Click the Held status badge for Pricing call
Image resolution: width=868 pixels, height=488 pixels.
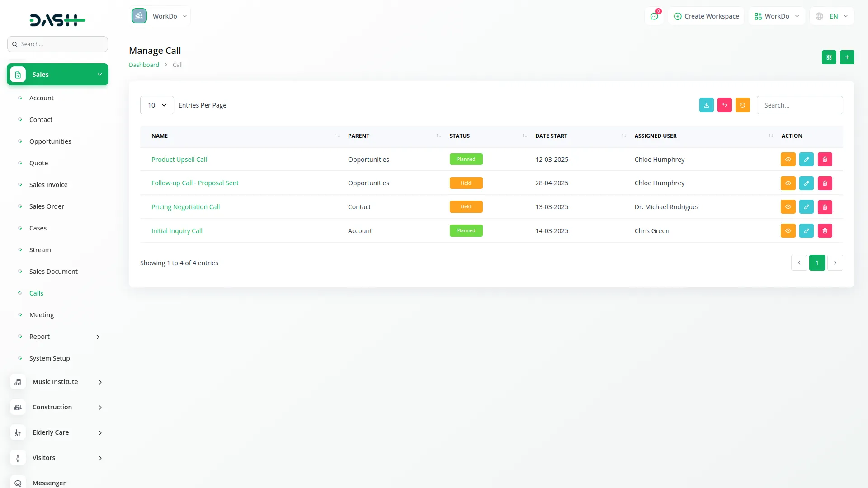[466, 207]
